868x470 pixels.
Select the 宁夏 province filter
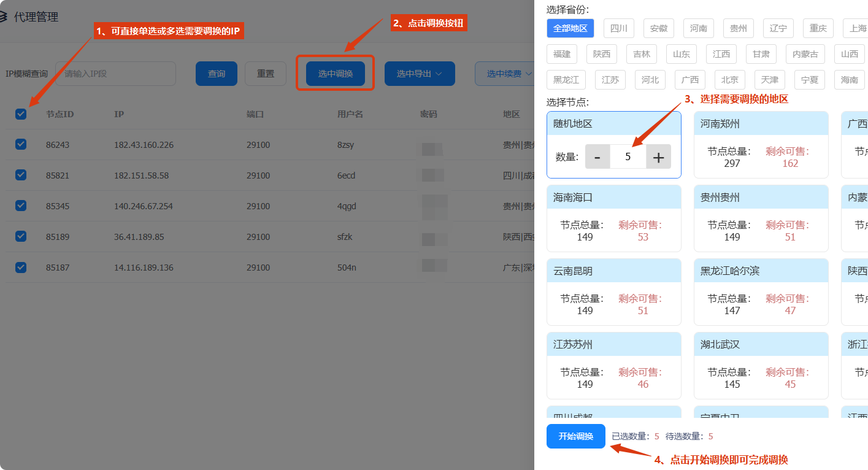(x=810, y=80)
